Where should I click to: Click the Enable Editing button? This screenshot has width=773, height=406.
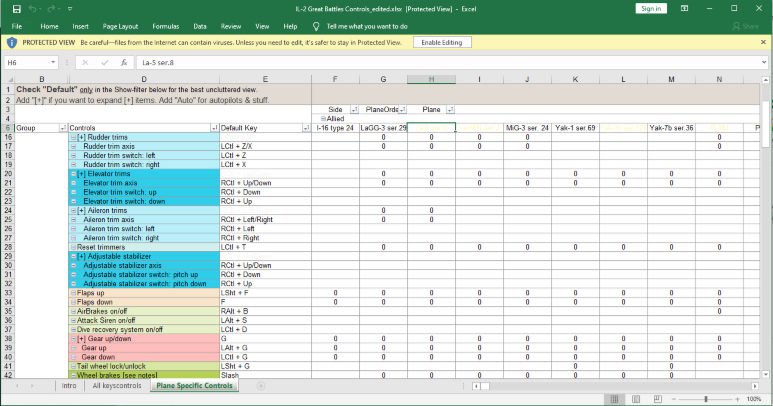[x=442, y=43]
